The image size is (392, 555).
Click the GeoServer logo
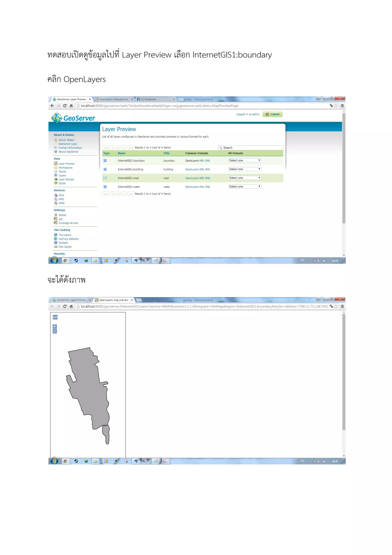tap(73, 118)
